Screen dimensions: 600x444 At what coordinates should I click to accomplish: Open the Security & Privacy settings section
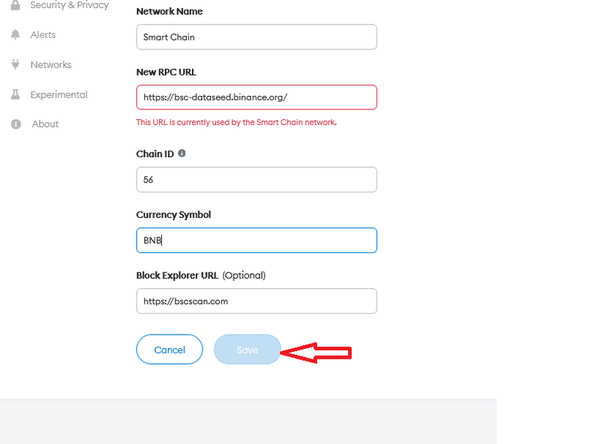(69, 6)
